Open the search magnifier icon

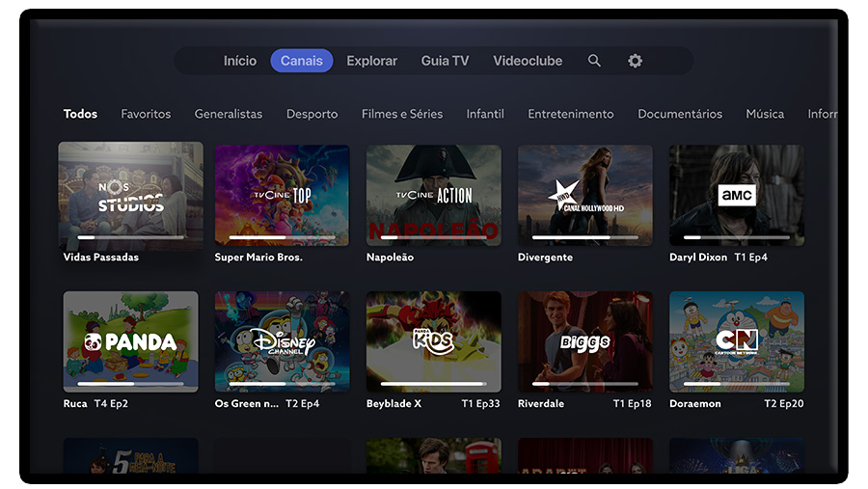[594, 61]
